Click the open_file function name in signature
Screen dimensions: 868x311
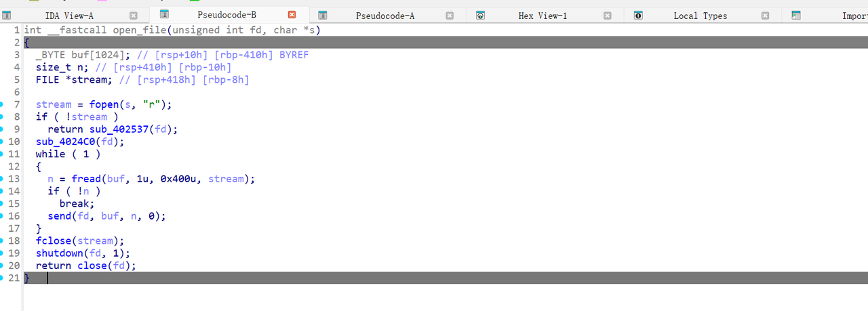pos(130,30)
